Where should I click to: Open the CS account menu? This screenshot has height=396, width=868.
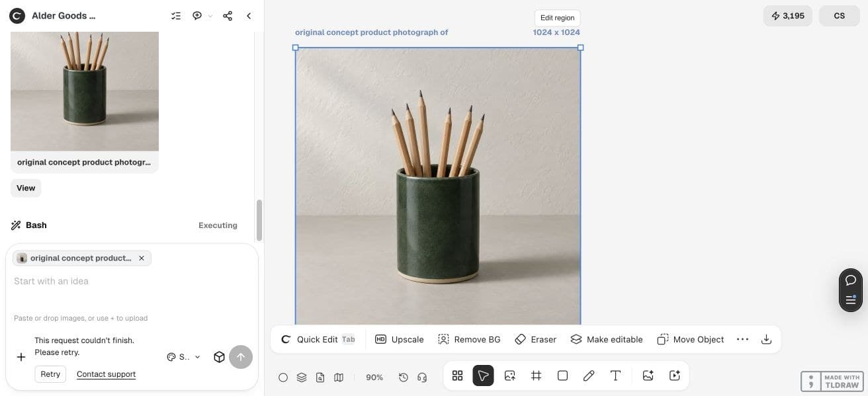coord(839,16)
